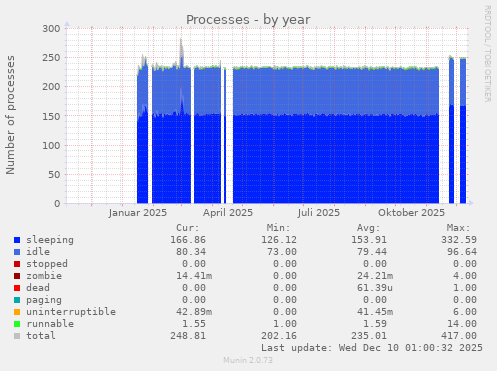This screenshot has height=371, width=497.
Task: Click the runnable legend color swatch
Action: pyautogui.click(x=17, y=324)
